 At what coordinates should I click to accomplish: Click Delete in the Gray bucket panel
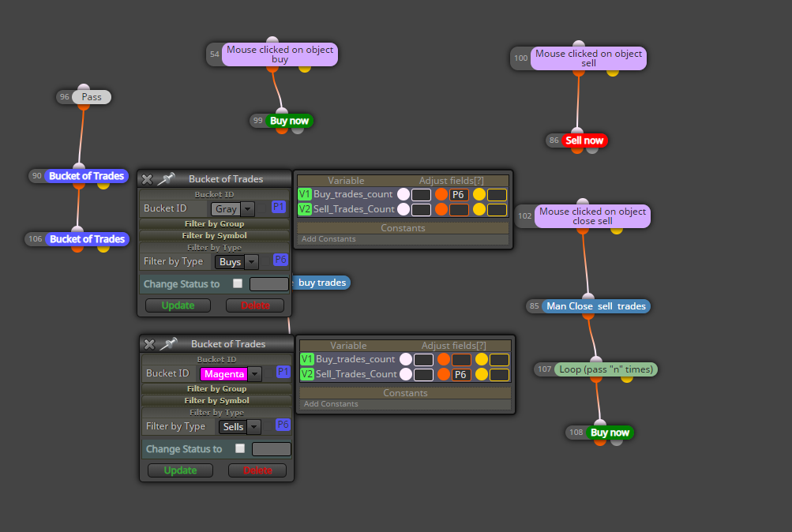pos(255,305)
